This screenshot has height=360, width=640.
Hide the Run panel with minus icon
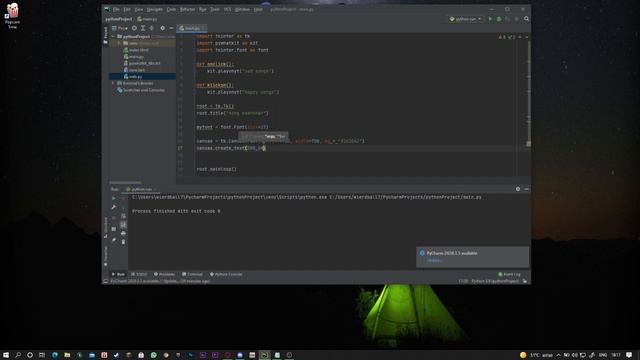(x=526, y=189)
